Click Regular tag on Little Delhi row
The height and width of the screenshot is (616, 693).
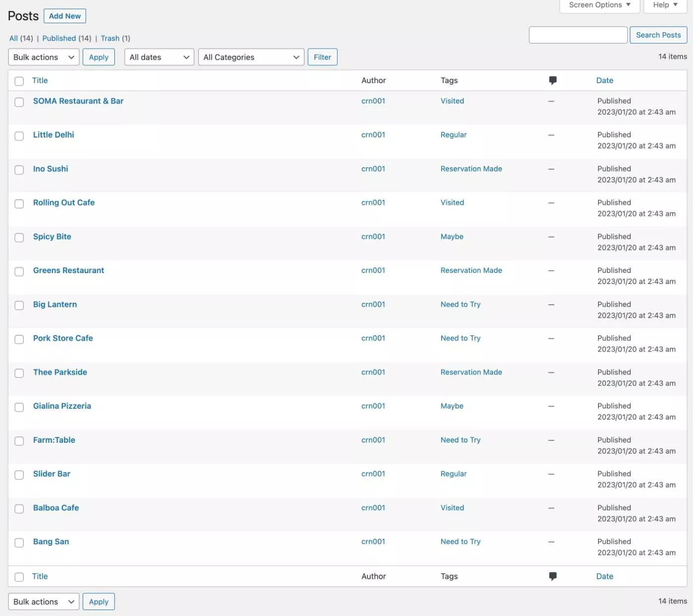click(x=453, y=135)
